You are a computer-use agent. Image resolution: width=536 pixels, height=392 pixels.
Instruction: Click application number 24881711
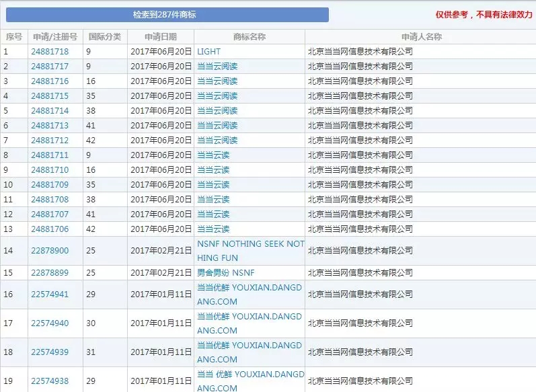[50, 155]
